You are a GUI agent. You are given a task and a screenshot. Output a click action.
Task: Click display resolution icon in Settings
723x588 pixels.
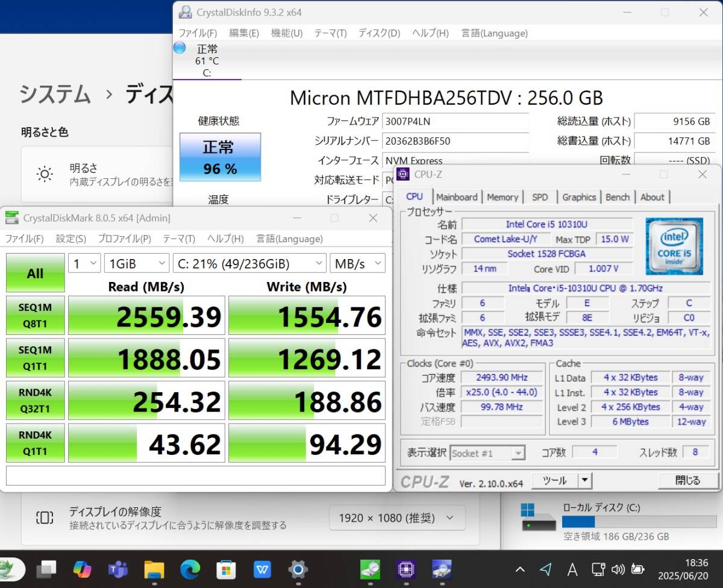45,517
